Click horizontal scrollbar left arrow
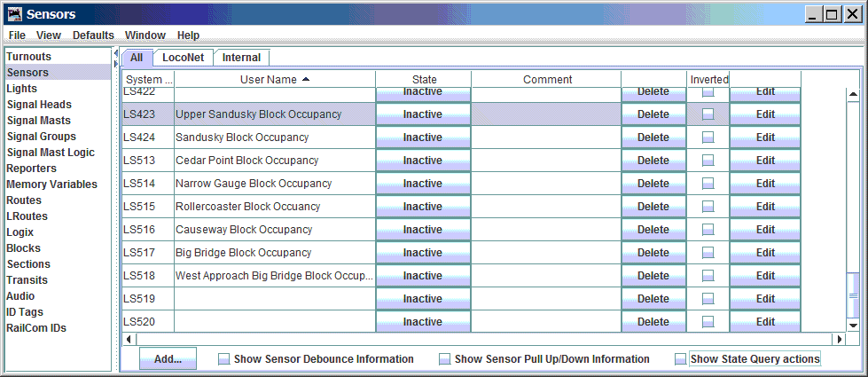 [129, 339]
